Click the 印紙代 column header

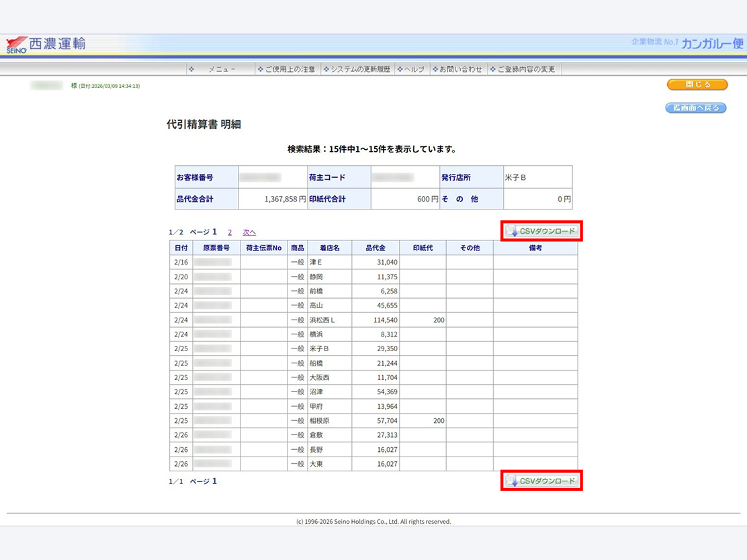[423, 248]
